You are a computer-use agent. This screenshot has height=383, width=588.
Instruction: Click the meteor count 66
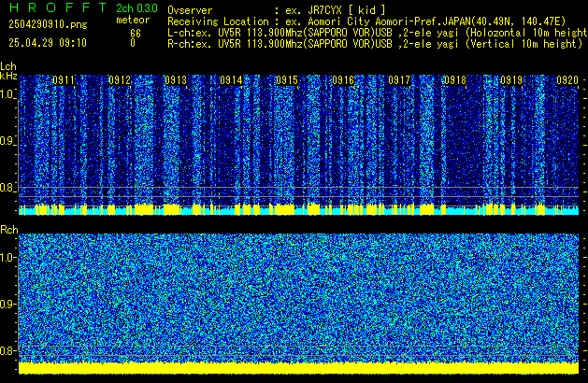tap(136, 34)
